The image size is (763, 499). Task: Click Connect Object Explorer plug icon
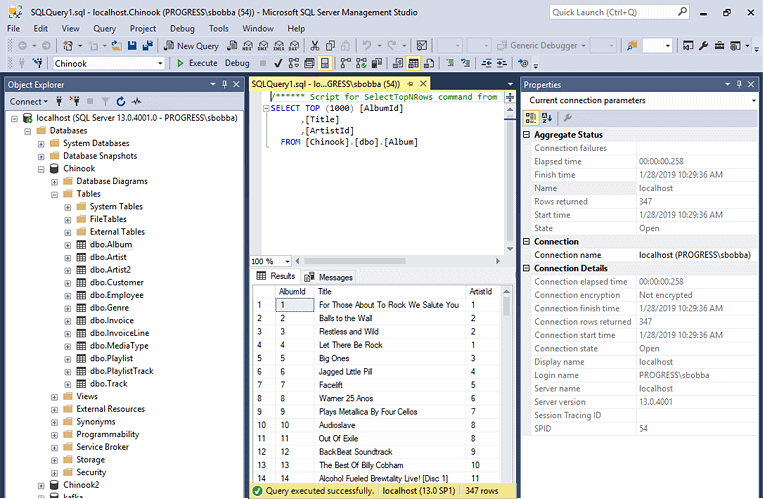tap(59, 101)
